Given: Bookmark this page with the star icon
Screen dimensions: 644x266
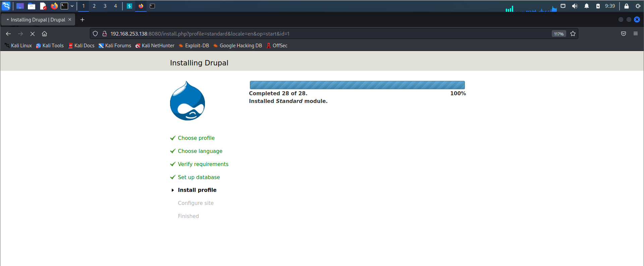Looking at the screenshot, I should pyautogui.click(x=573, y=34).
